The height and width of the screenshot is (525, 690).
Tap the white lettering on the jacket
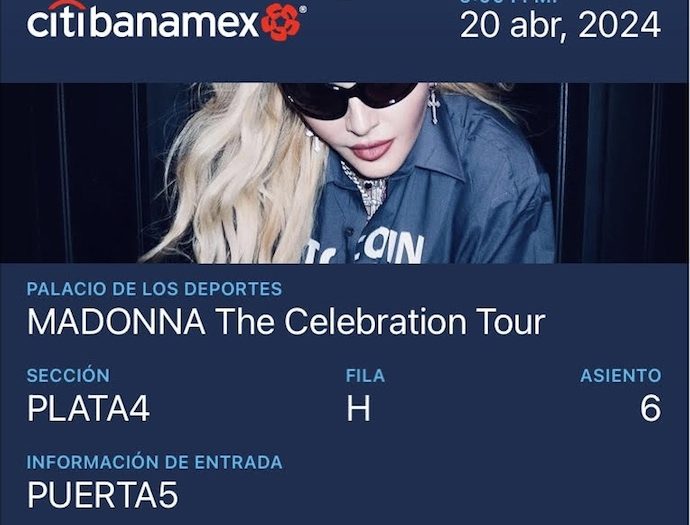click(365, 249)
